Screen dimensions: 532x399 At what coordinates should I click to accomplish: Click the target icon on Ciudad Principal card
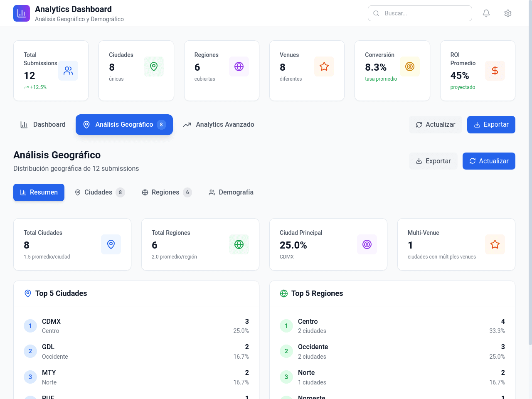(367, 244)
